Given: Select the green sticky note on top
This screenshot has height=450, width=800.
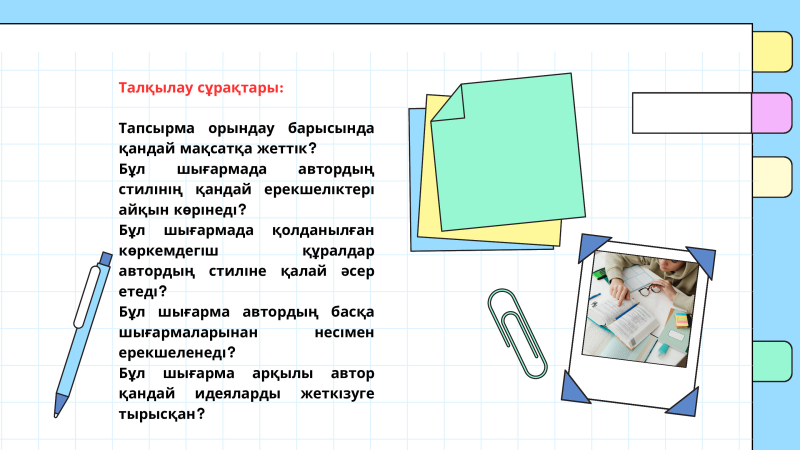Looking at the screenshot, I should [508, 152].
